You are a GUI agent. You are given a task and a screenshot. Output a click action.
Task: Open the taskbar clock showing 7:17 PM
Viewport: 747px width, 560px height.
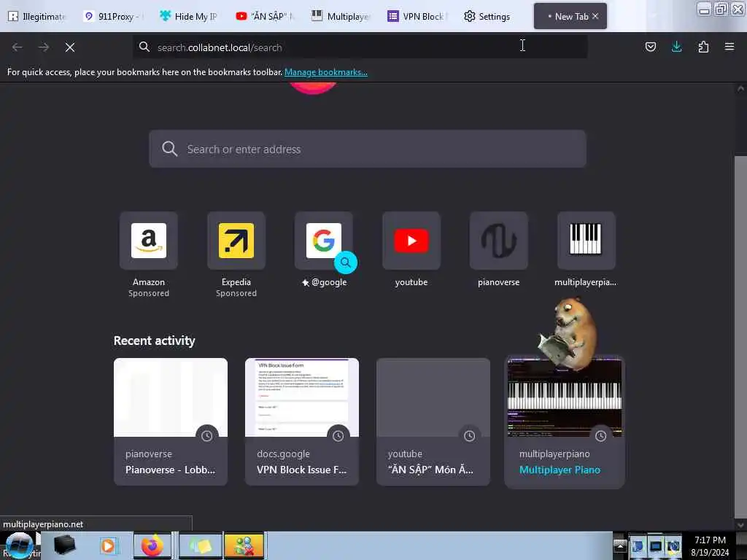point(710,545)
